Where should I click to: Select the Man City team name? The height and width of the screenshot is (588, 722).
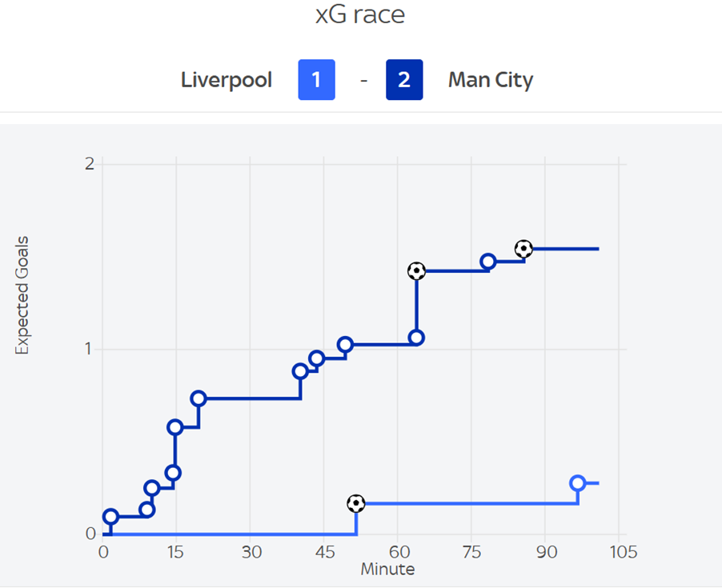[491, 81]
